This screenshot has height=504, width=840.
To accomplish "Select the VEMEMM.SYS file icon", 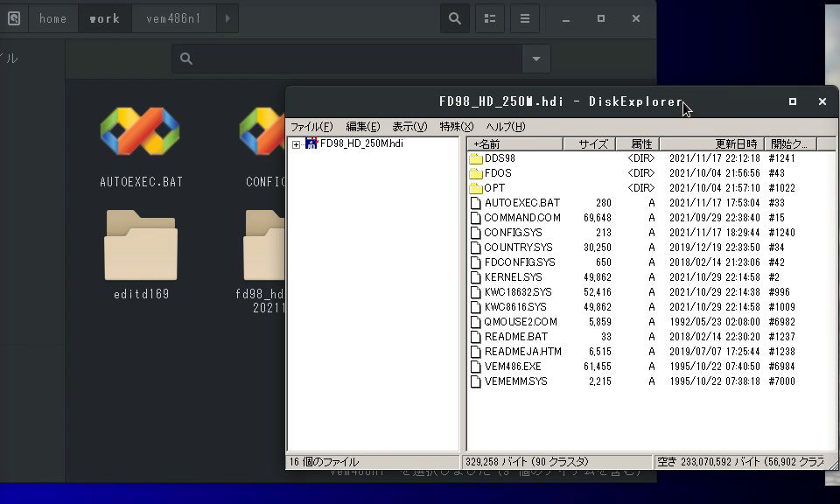I will (475, 381).
